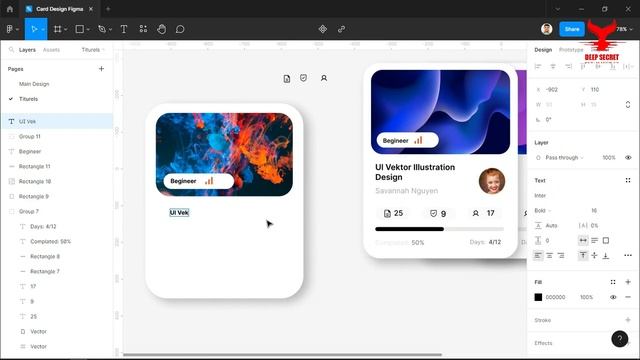Image resolution: width=640 pixels, height=360 pixels.
Task: Align text left in Text section
Action: [538, 256]
